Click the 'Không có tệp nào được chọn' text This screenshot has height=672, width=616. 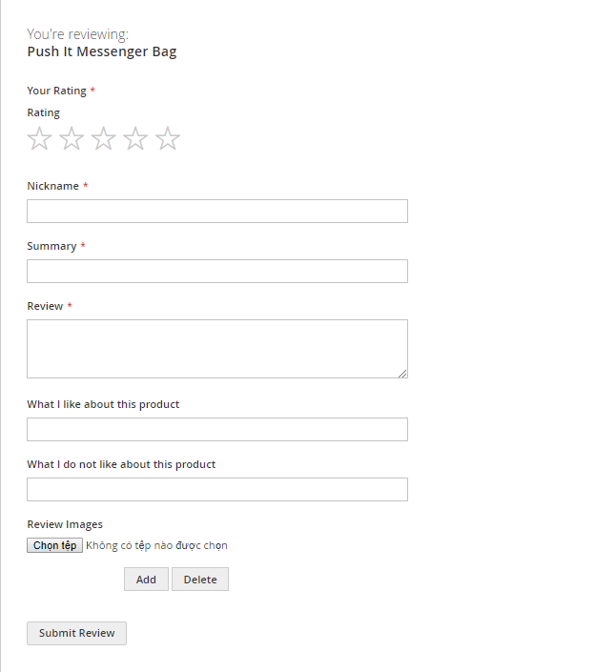click(x=156, y=546)
